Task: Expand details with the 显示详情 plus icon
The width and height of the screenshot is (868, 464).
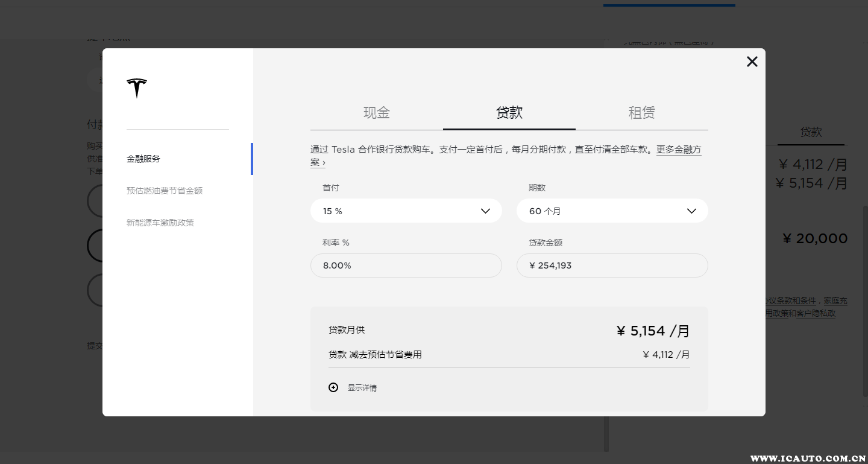Action: 333,387
